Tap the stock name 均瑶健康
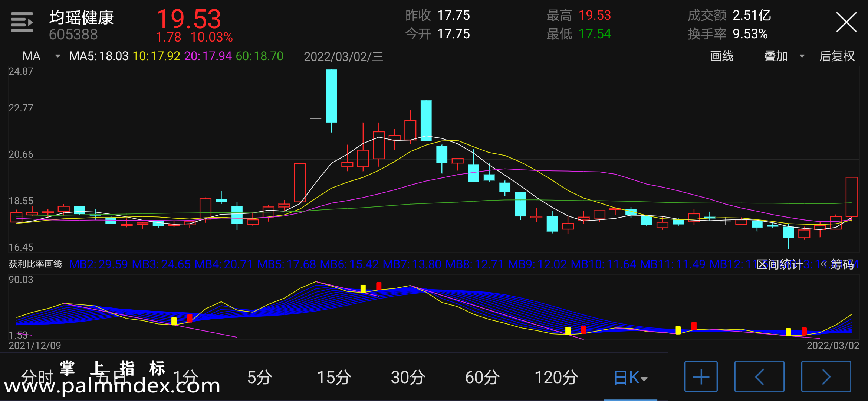 pos(81,17)
